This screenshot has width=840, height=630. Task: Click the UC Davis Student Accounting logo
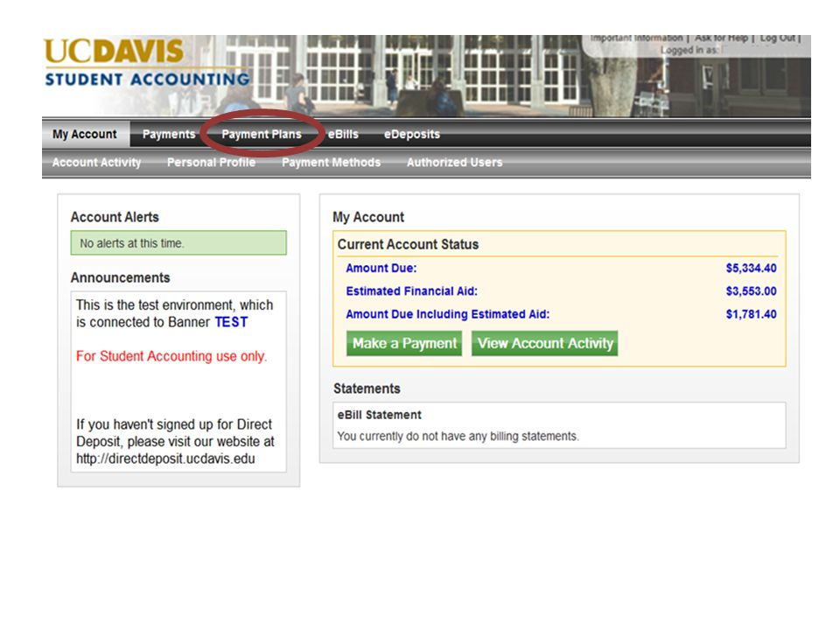coord(147,63)
